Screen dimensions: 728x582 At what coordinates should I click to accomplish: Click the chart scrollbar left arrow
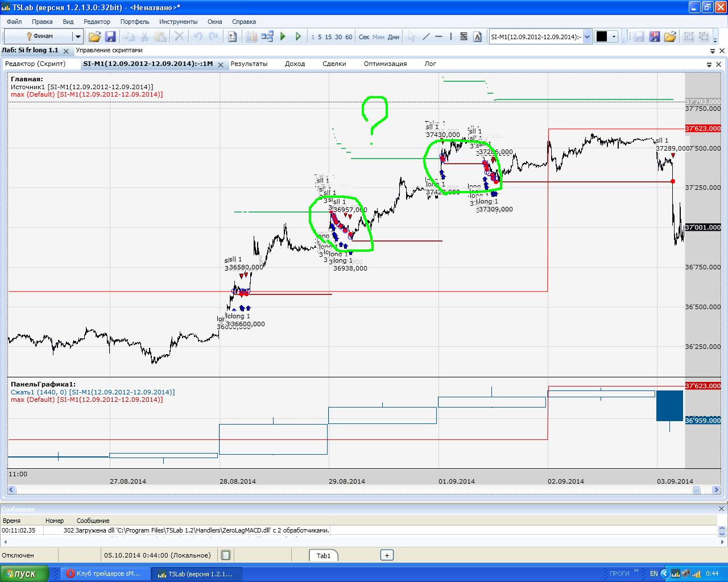[11, 490]
